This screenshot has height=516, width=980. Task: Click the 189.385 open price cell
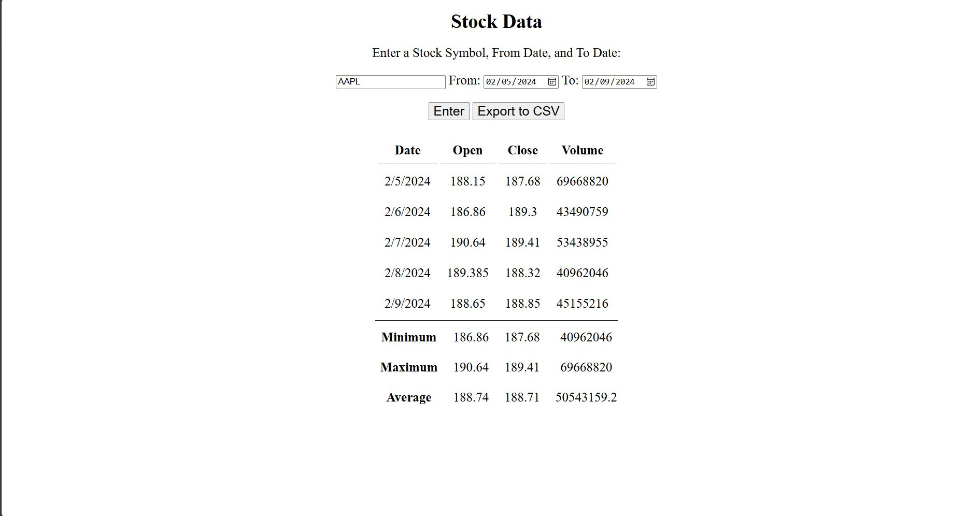pyautogui.click(x=467, y=273)
